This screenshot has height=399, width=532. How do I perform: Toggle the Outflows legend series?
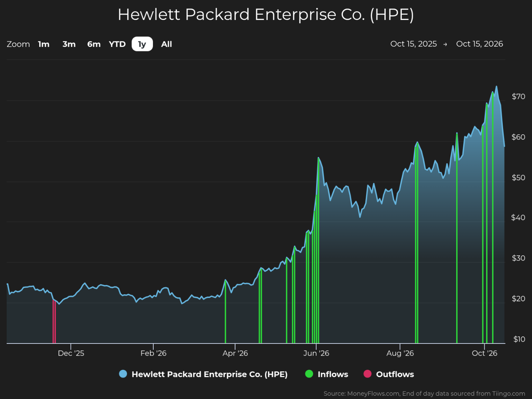point(389,374)
